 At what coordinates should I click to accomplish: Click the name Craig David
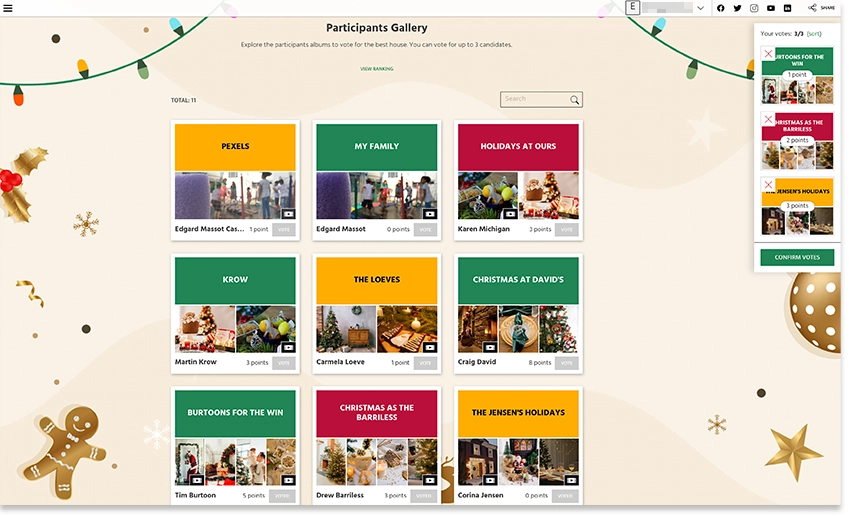tap(477, 362)
